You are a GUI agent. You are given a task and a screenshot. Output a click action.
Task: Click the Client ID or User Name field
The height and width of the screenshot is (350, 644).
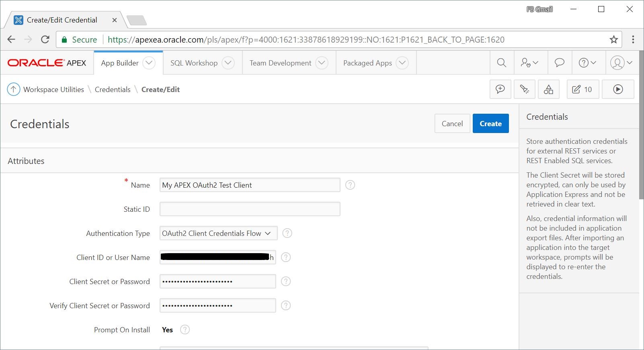217,257
